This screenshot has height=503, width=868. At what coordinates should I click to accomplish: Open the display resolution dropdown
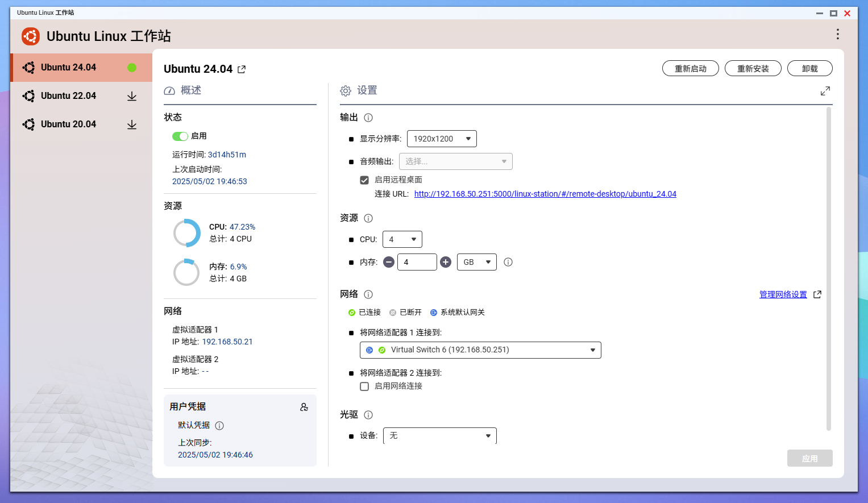[x=442, y=139]
